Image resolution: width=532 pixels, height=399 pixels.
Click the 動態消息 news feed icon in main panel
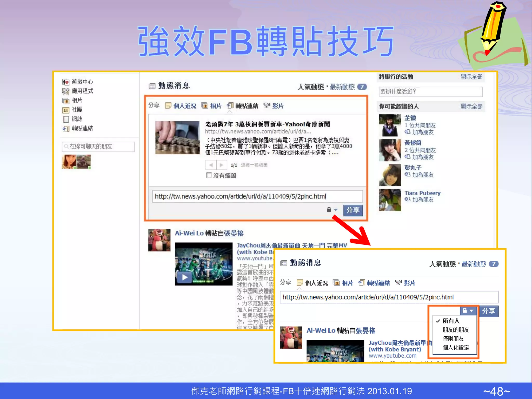(x=152, y=86)
